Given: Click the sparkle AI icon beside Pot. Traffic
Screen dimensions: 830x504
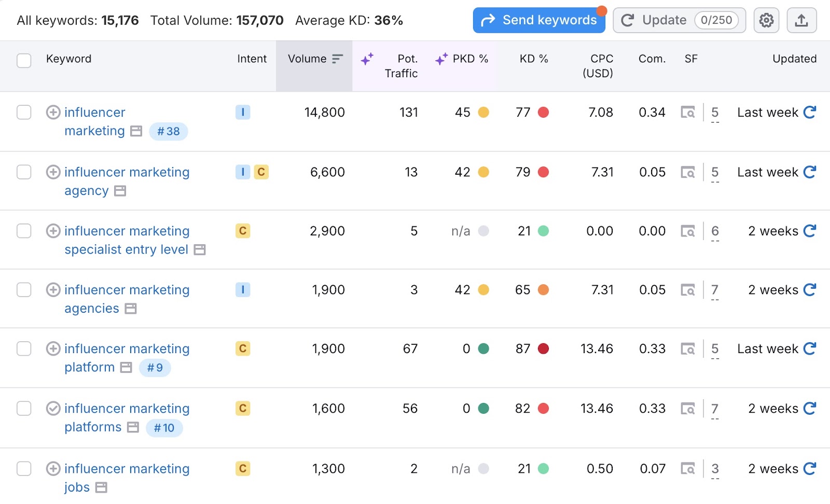Looking at the screenshot, I should click(368, 59).
